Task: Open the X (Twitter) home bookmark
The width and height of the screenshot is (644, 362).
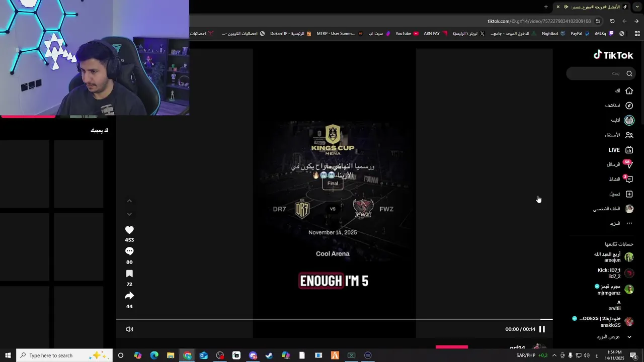Action: coord(468,34)
